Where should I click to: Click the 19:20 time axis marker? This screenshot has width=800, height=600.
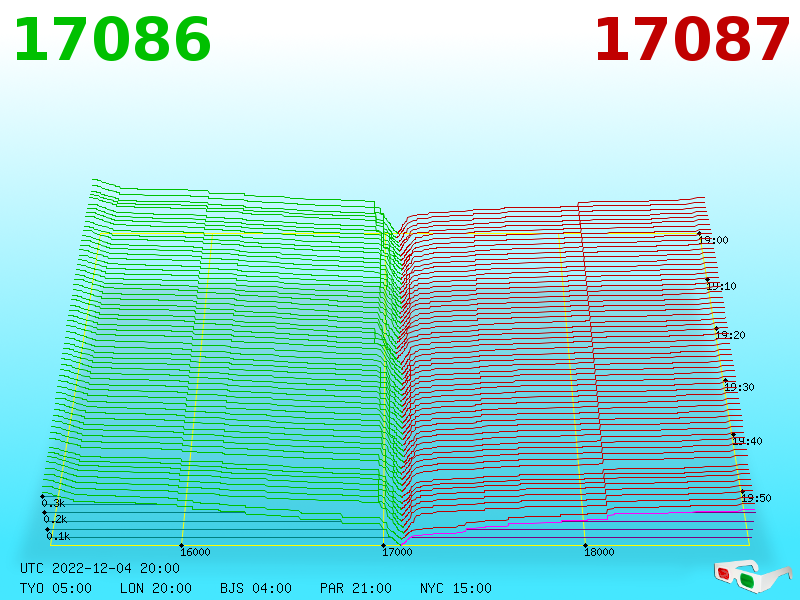pos(731,335)
